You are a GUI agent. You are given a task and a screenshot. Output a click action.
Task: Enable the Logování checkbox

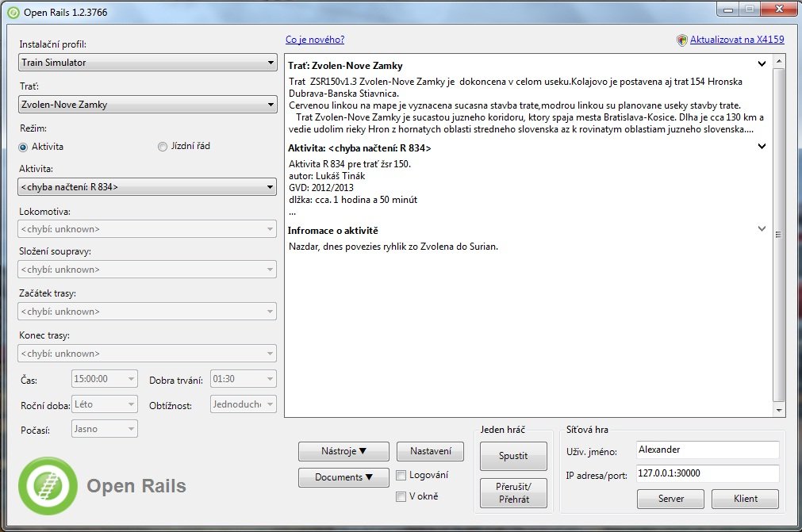pyautogui.click(x=401, y=475)
